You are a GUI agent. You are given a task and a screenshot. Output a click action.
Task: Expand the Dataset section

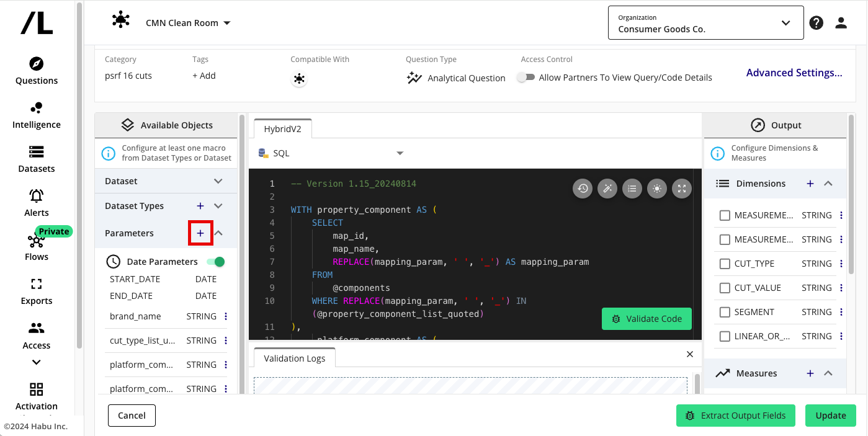218,181
